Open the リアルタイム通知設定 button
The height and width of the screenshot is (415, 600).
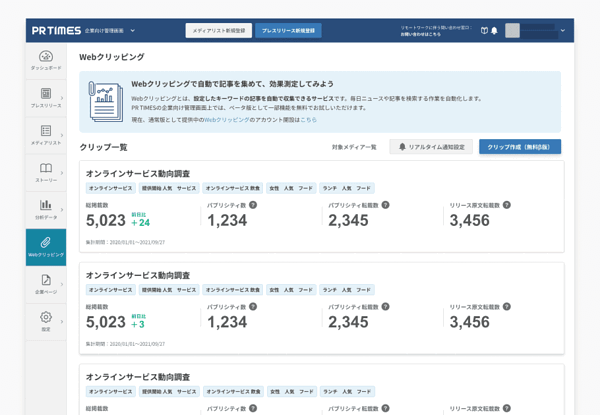pos(431,147)
